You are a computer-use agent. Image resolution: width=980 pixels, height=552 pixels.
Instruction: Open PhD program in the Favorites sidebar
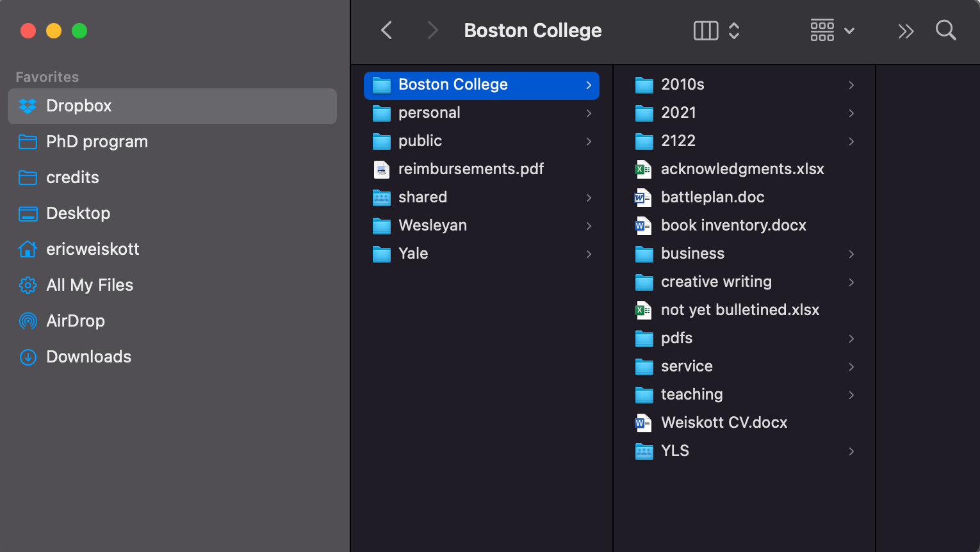tap(172, 142)
